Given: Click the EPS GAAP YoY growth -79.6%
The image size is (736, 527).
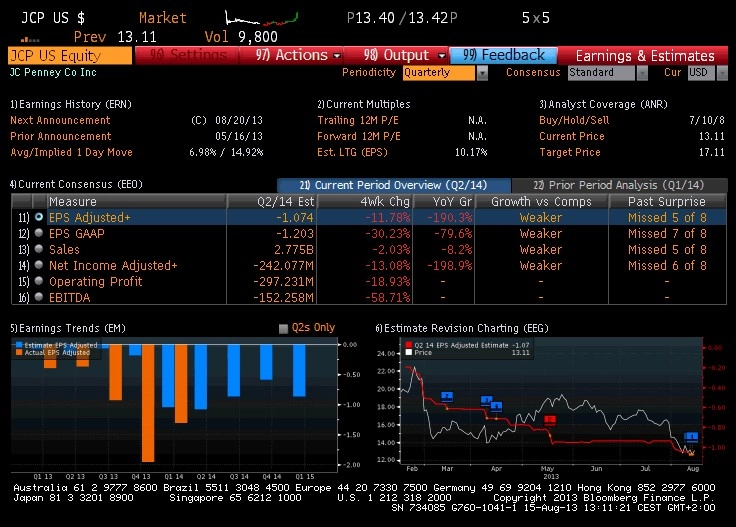Looking at the screenshot, I should coord(453,233).
